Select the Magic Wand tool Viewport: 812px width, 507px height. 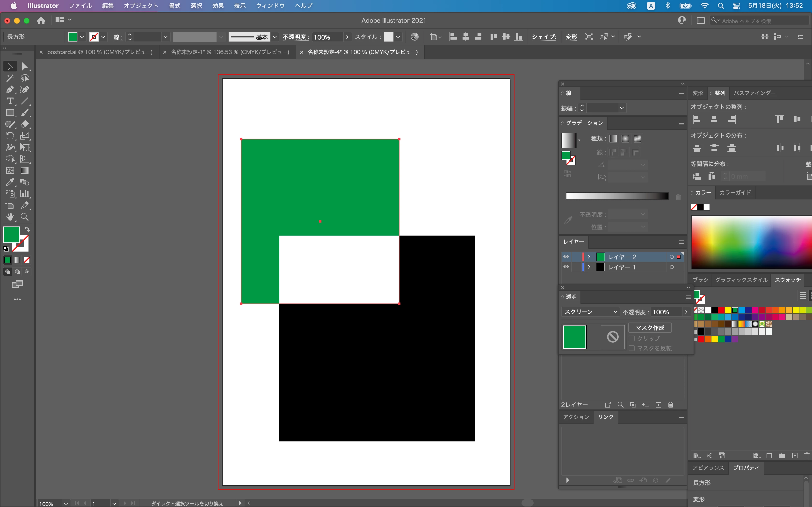10,78
